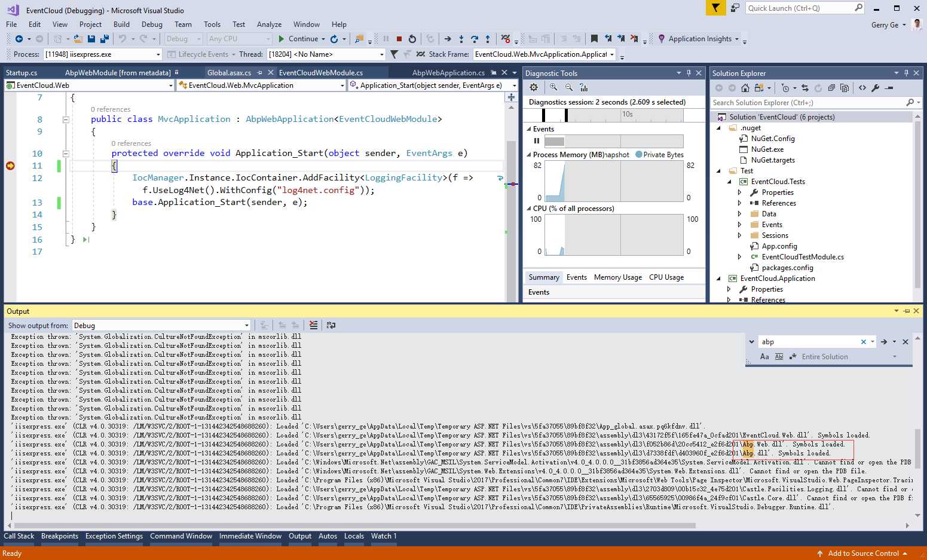The height and width of the screenshot is (560, 927).
Task: Click the Save All icon
Action: coord(105,39)
